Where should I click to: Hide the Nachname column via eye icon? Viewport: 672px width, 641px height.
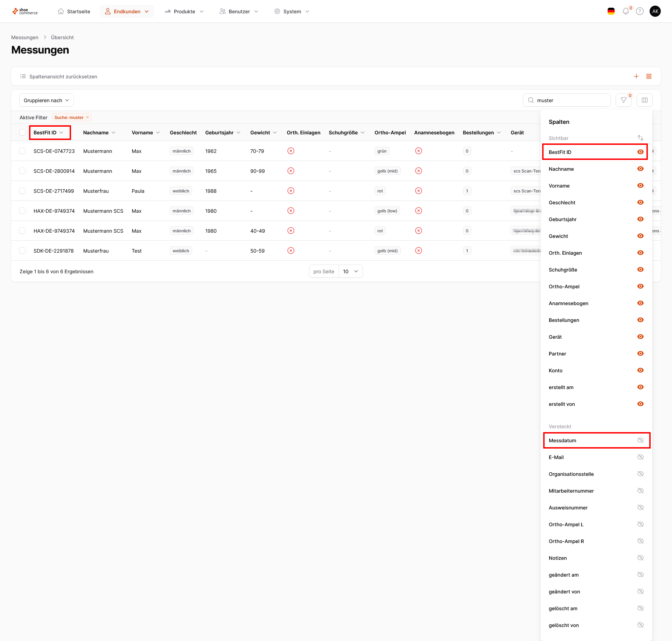640,169
